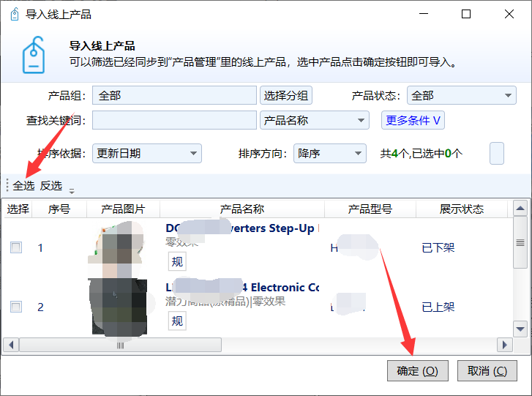Click the blue tag icon in header
Image resolution: width=532 pixels, height=396 pixels.
34,56
